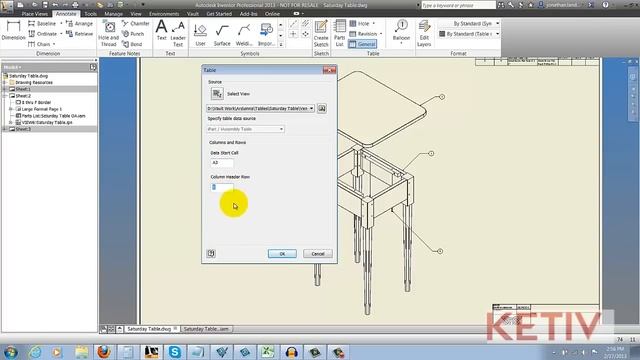The image size is (640, 360).
Task: Click the Revision table tool
Action: pyautogui.click(x=363, y=34)
